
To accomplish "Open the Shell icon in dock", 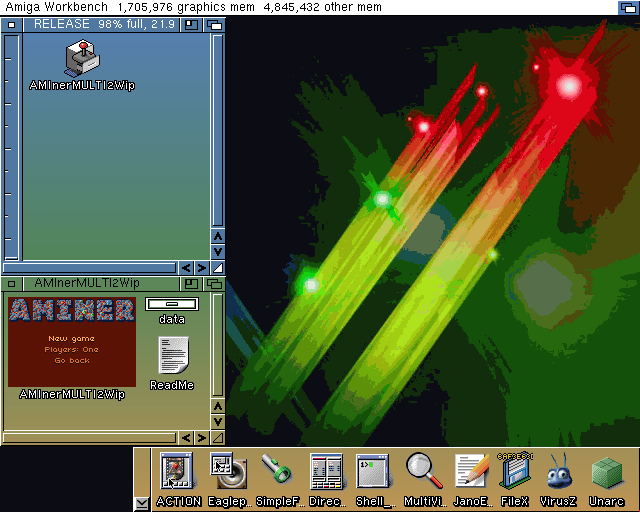I will pyautogui.click(x=372, y=471).
